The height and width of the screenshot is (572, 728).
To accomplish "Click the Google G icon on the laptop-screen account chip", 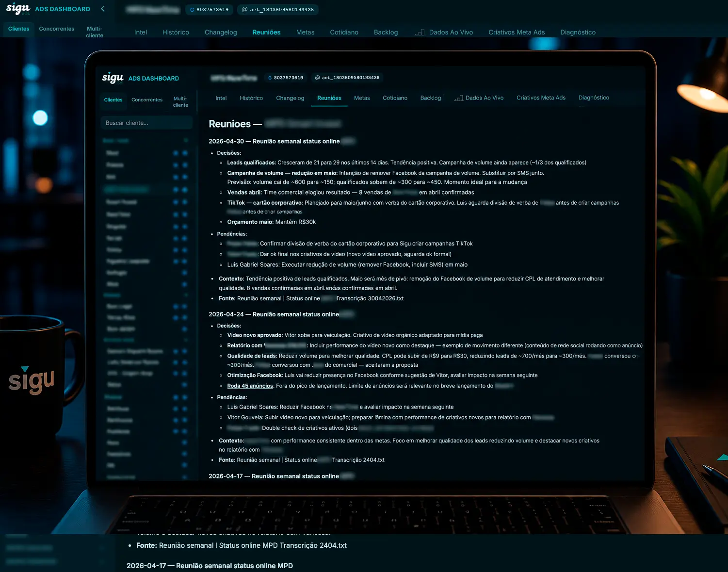I will pos(270,78).
